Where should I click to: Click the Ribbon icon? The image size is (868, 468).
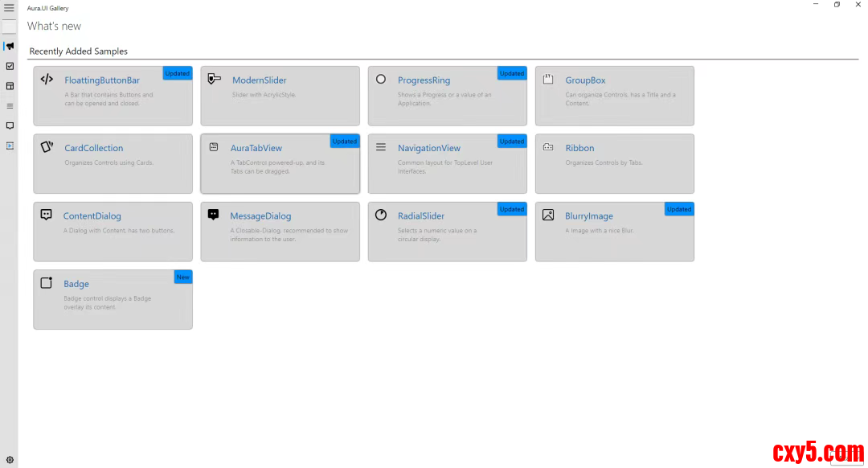(x=548, y=147)
